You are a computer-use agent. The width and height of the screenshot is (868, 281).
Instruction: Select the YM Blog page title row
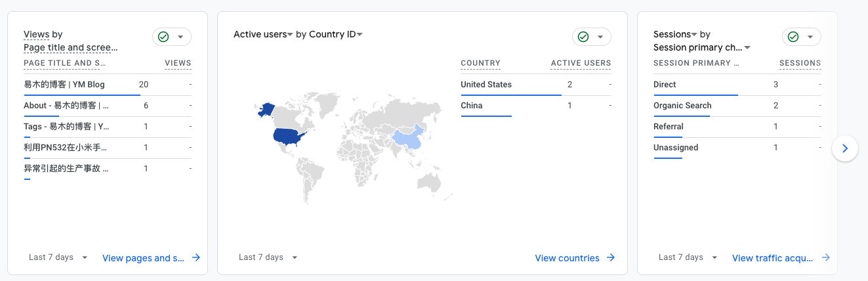point(108,85)
